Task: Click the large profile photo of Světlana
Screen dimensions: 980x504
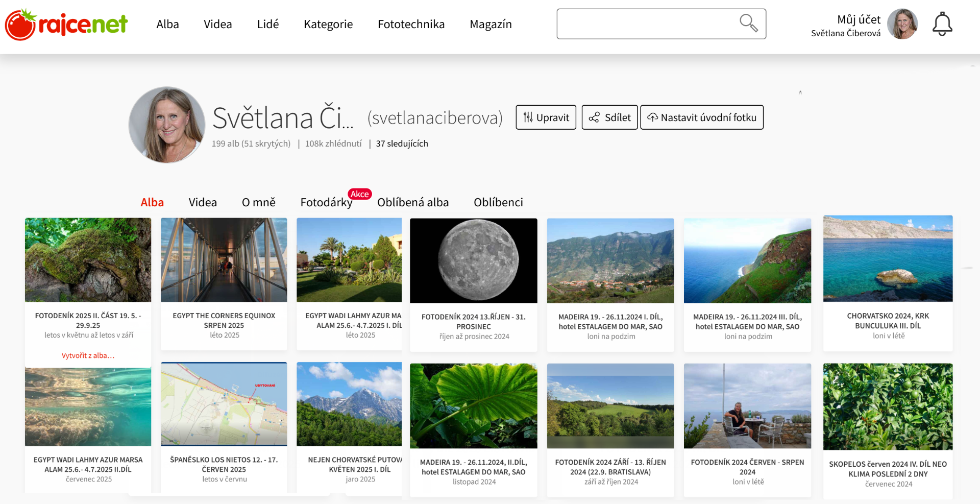Action: 167,125
